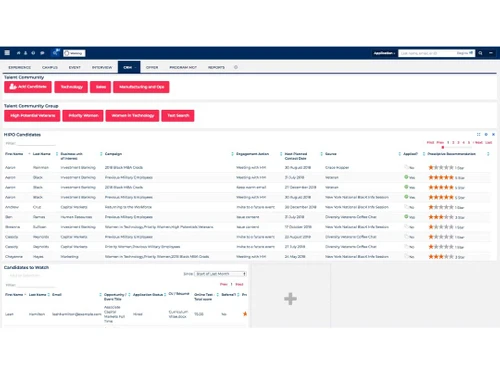500x375 pixels.
Task: Click Next in Candidates to Watch pagination
Action: point(239,284)
